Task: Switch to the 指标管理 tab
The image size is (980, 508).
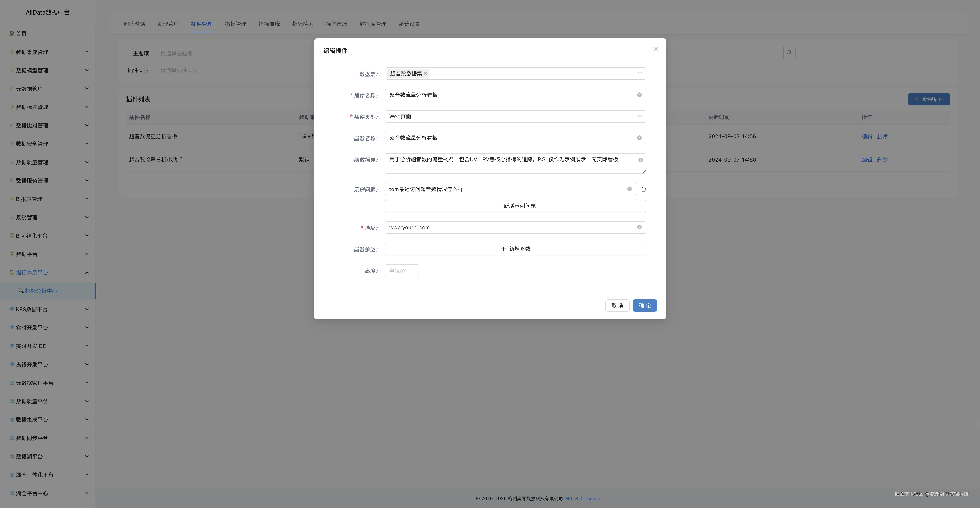Action: [x=235, y=24]
